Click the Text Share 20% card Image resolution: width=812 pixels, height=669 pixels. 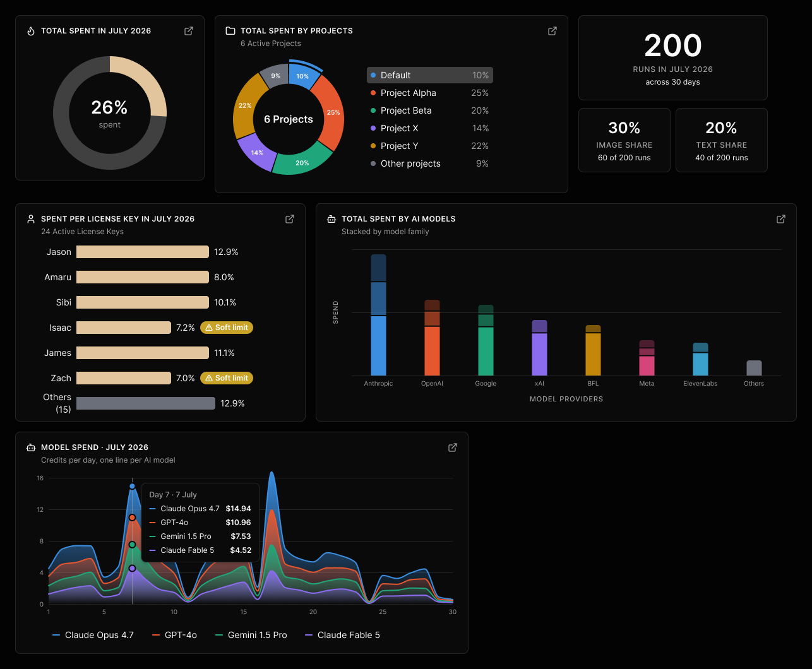pos(722,140)
